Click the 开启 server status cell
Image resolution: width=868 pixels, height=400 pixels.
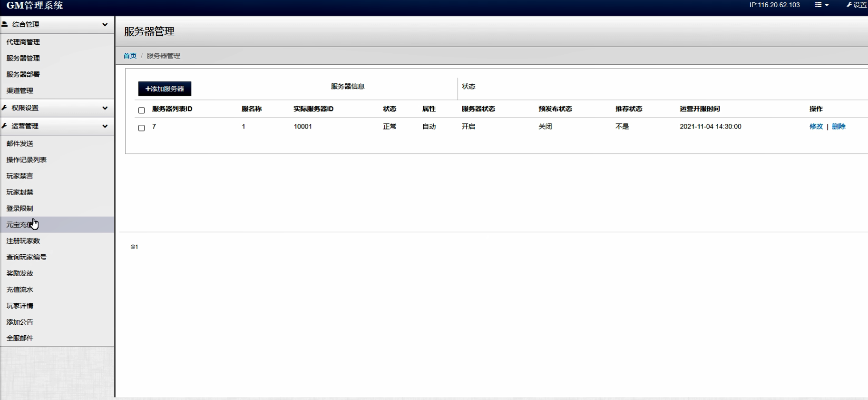(468, 126)
